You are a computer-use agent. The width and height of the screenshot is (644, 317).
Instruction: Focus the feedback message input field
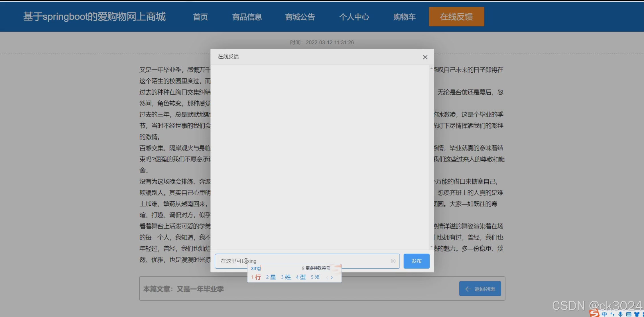pyautogui.click(x=307, y=261)
